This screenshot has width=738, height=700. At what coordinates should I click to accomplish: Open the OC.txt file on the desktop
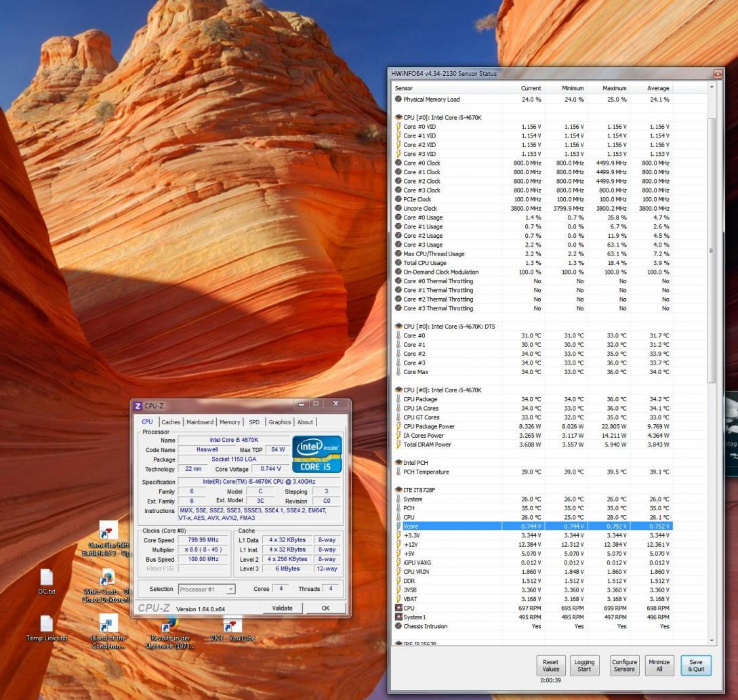click(47, 581)
